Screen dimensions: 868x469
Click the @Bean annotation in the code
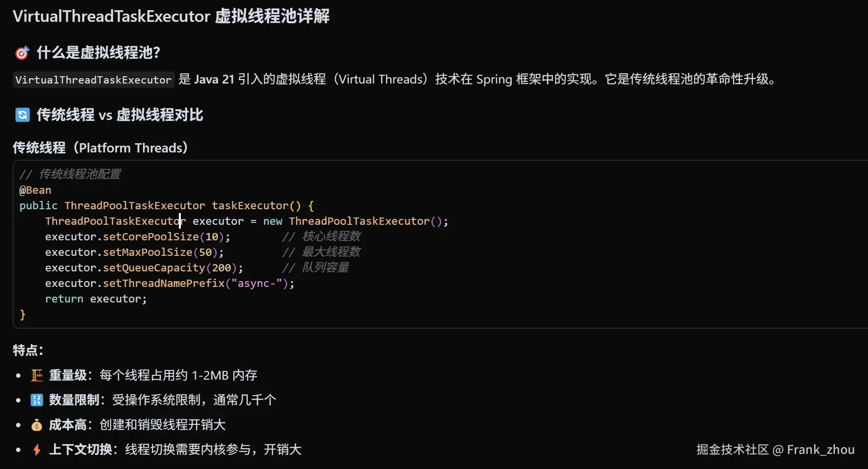[35, 190]
